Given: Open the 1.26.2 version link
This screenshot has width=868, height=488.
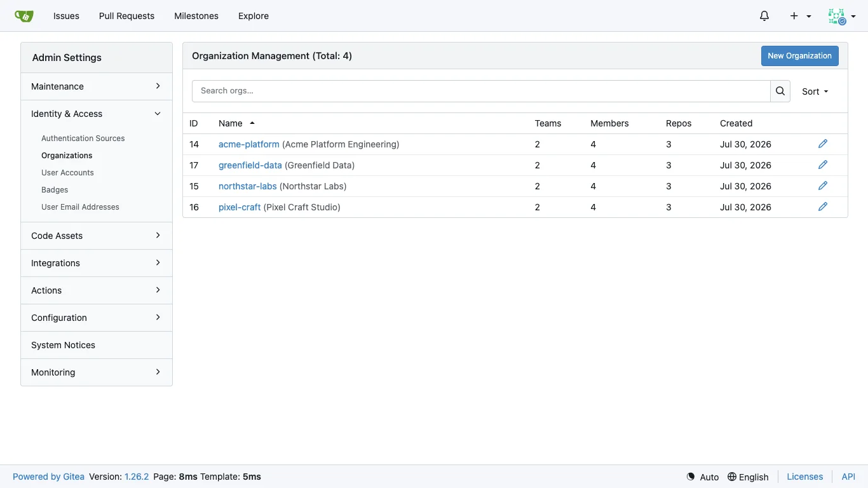Looking at the screenshot, I should point(137,477).
